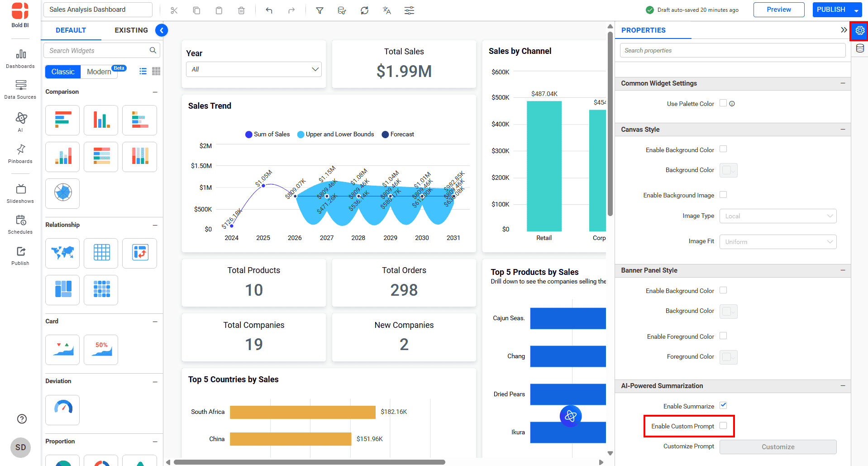Select the Map widget under Relationship

point(63,253)
